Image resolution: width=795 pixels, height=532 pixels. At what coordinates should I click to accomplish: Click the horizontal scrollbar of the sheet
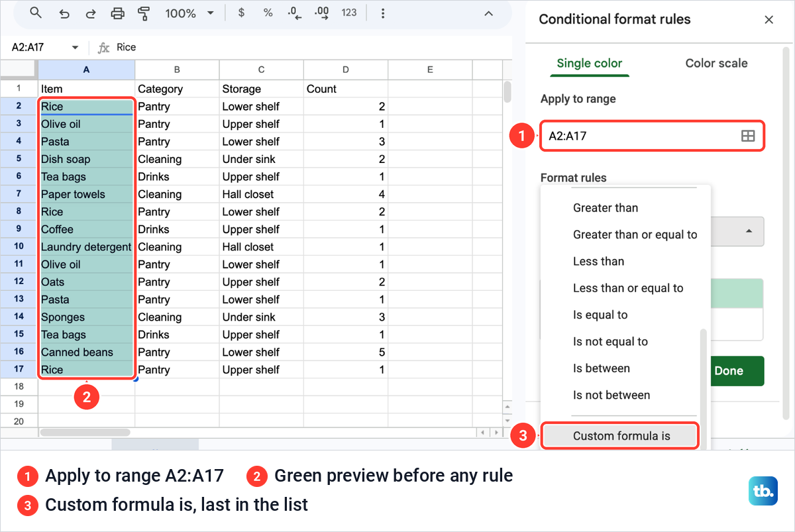(85, 432)
